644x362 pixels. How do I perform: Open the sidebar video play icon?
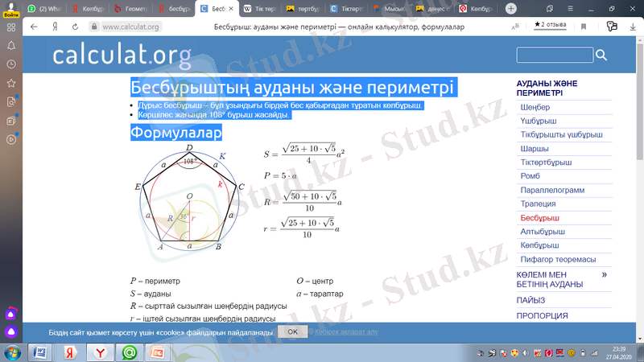pyautogui.click(x=11, y=139)
